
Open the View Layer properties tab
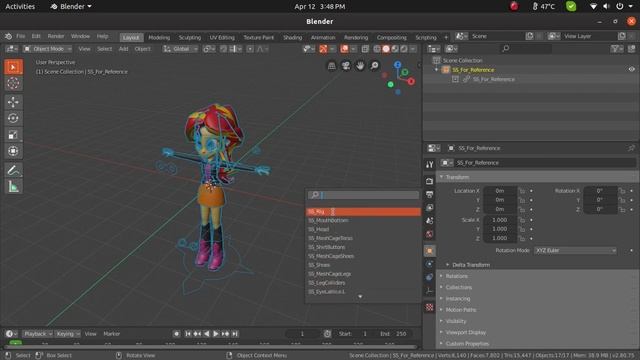click(x=429, y=207)
